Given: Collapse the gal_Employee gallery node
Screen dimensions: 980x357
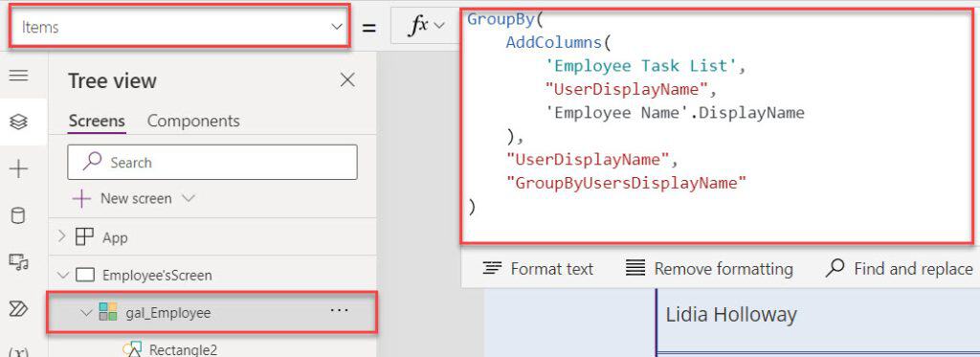Looking at the screenshot, I should pos(86,312).
